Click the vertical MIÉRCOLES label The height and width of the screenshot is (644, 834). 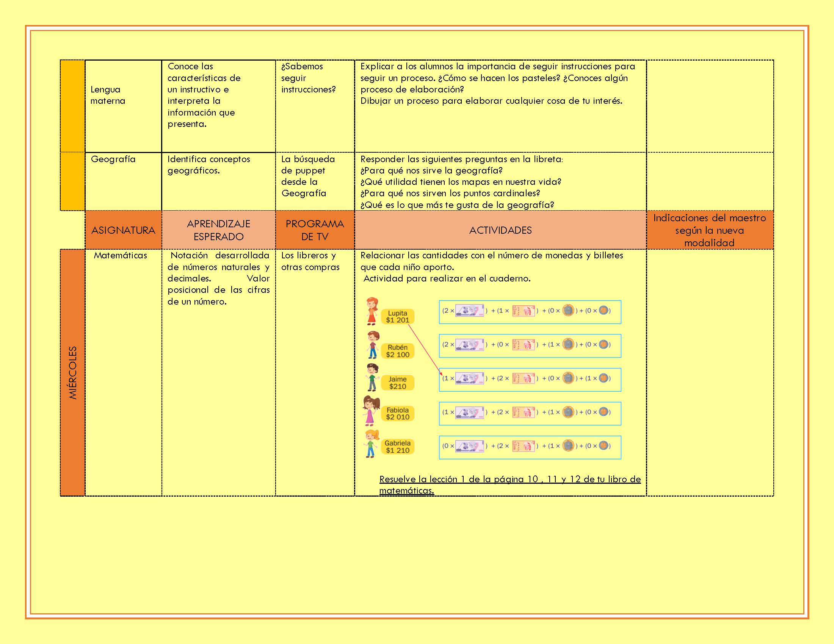(72, 373)
